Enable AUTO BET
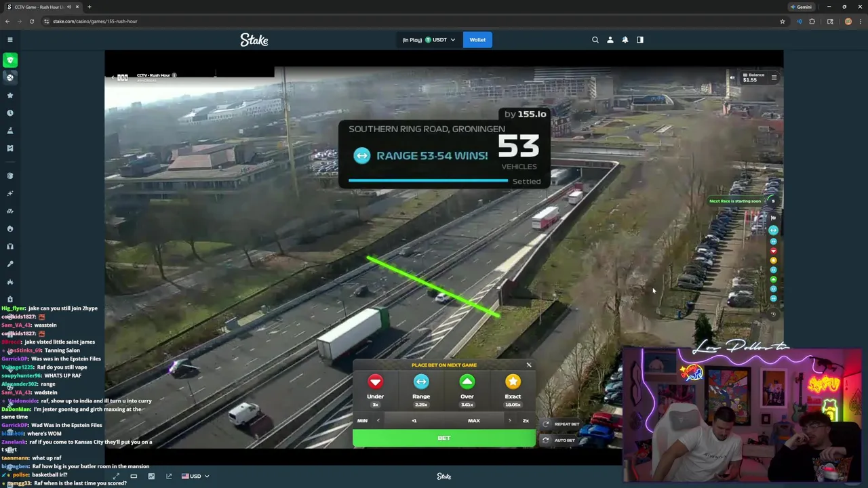868x488 pixels. [559, 441]
